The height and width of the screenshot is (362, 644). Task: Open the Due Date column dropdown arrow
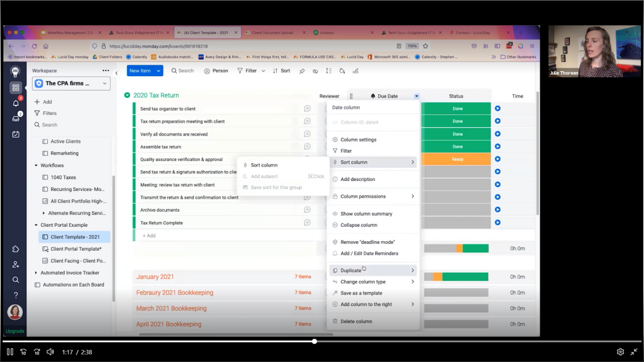pyautogui.click(x=416, y=96)
